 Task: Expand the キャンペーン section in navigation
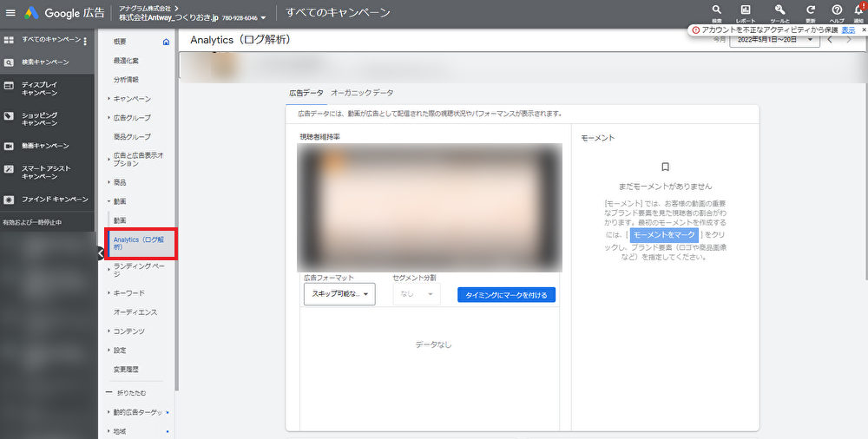coord(132,99)
